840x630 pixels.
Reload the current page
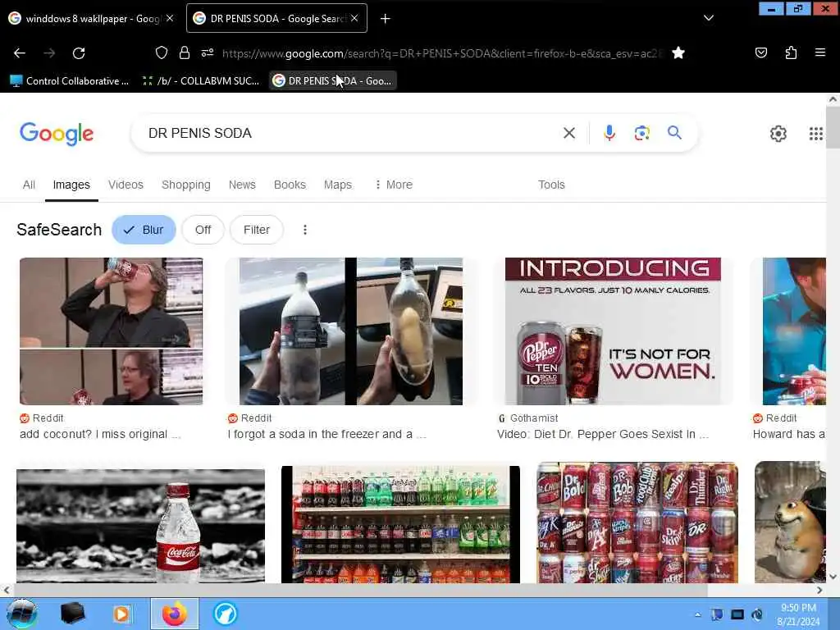tap(79, 53)
